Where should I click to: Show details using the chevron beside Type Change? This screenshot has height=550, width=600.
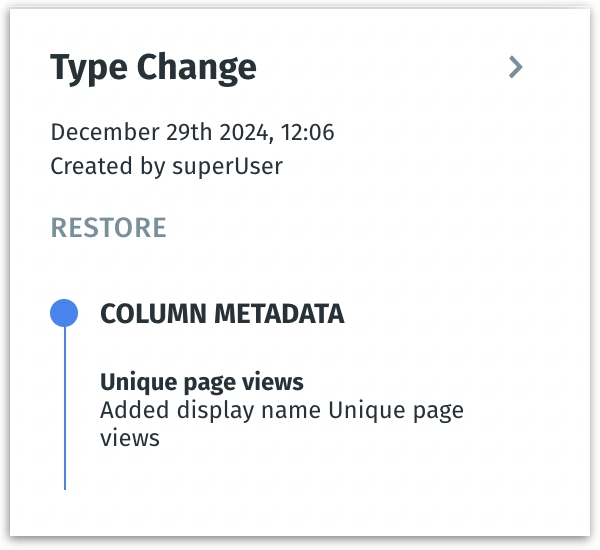(x=515, y=68)
